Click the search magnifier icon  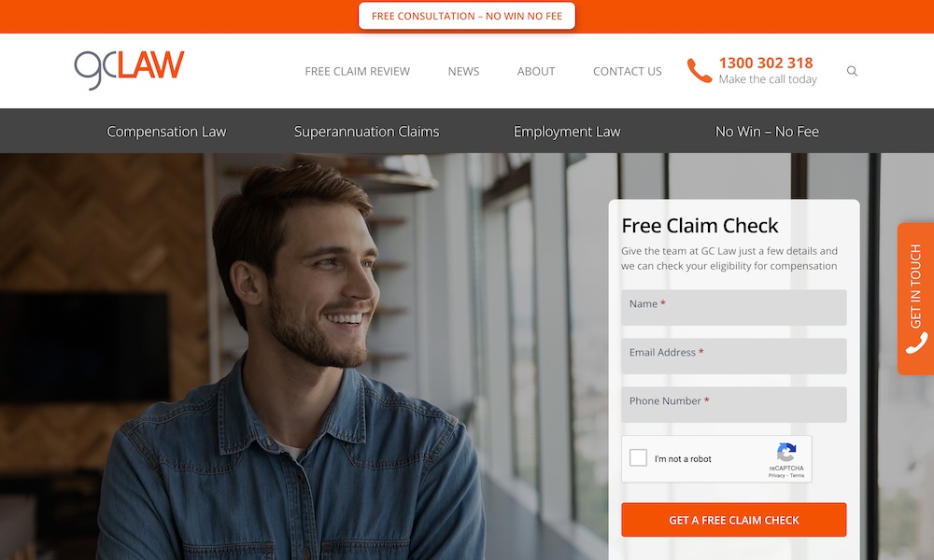click(x=852, y=71)
